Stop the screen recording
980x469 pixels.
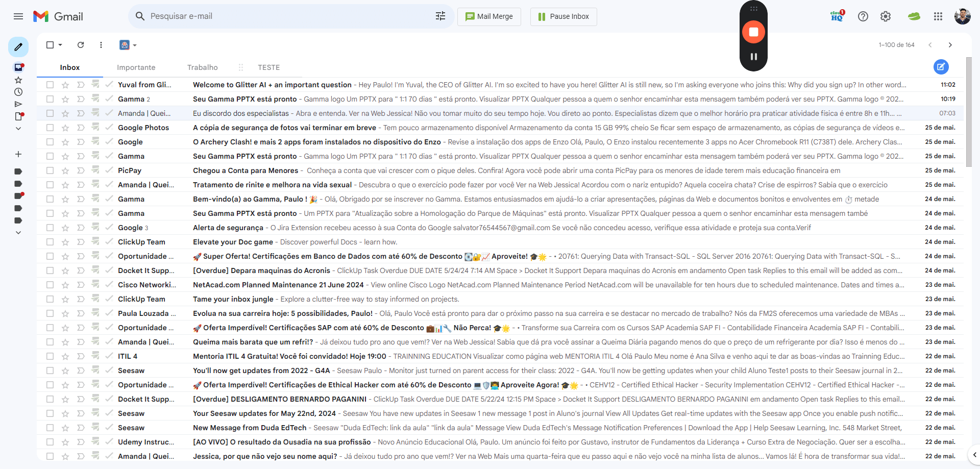753,32
